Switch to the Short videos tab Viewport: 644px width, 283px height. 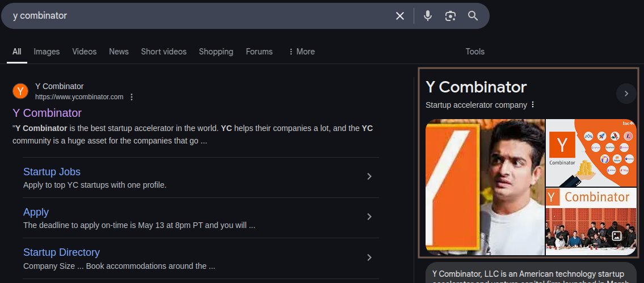(164, 52)
